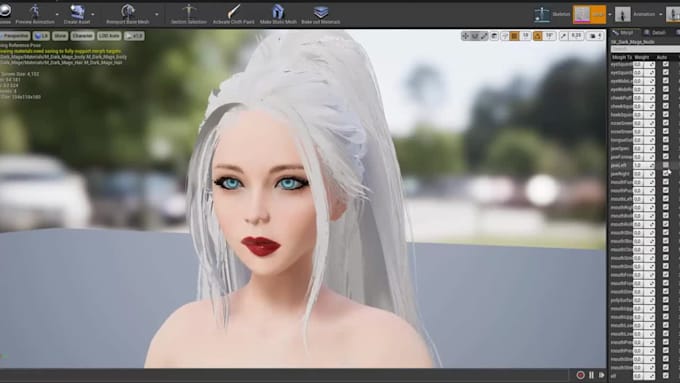The height and width of the screenshot is (383, 680).
Task: Open the Preview Animation dropdown arrow
Action: [x=57, y=14]
